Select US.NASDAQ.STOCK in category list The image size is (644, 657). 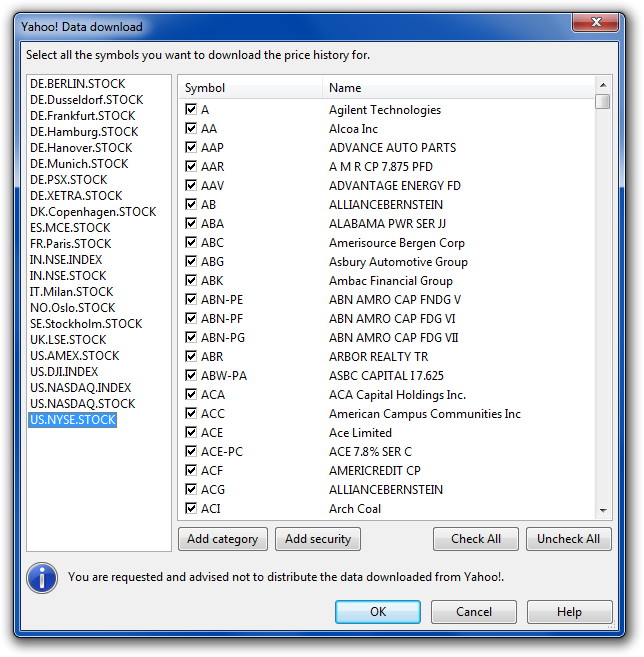[x=82, y=404]
